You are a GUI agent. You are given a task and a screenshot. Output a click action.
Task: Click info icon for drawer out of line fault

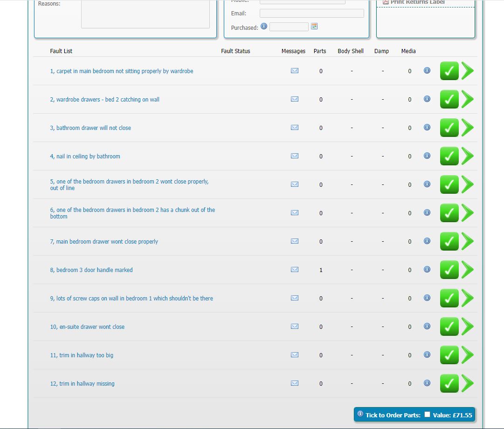click(x=427, y=184)
